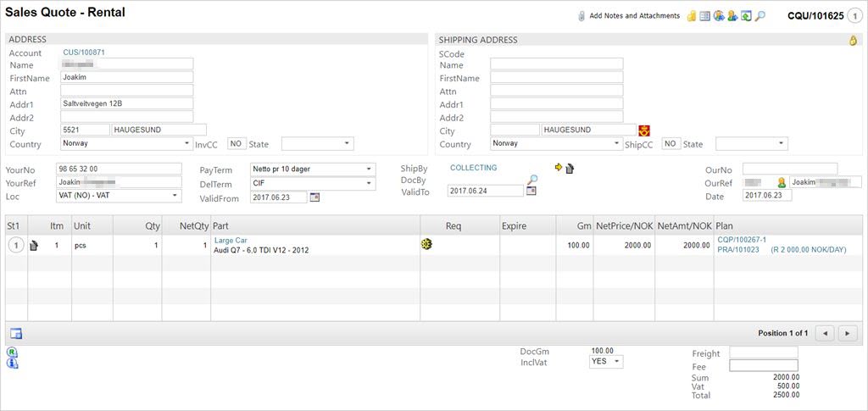Click the postal horn icon beside shipping city

(643, 131)
